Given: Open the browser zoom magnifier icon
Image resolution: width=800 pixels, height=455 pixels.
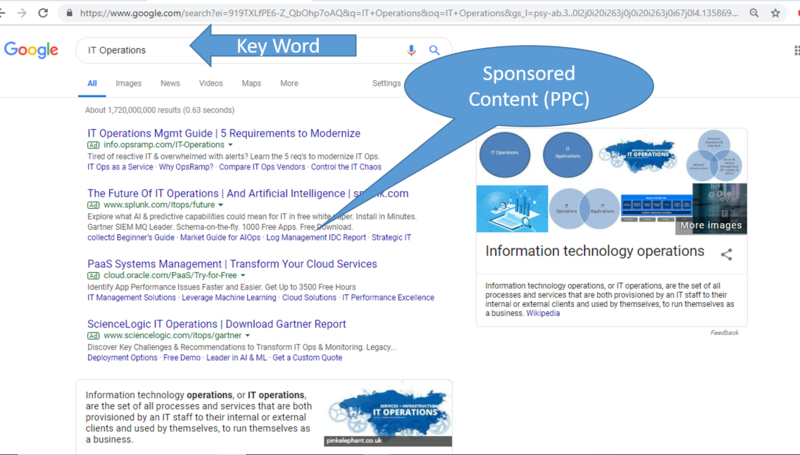Looking at the screenshot, I should (x=754, y=13).
